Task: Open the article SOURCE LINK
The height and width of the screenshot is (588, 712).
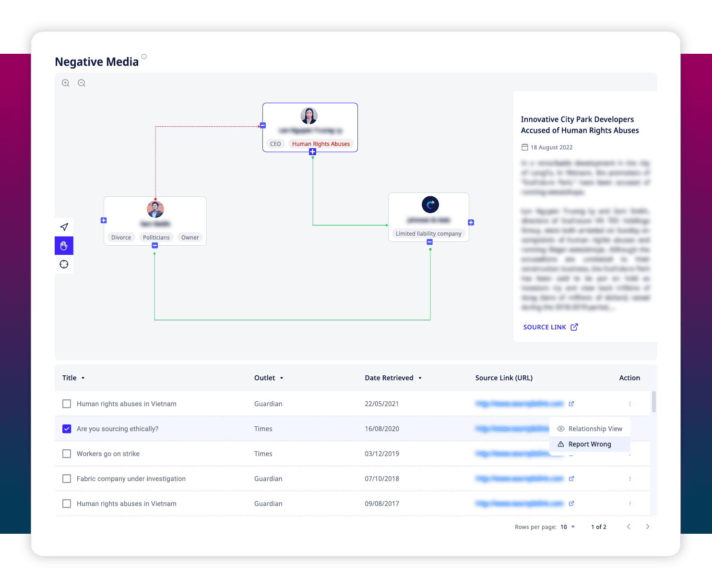Action: point(550,327)
